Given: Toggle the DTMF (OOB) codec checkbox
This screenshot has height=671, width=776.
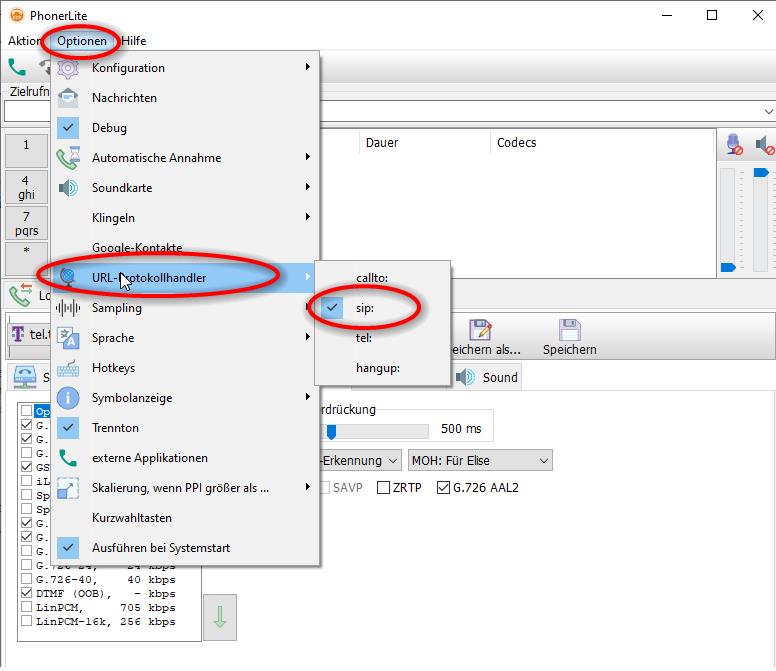Looking at the screenshot, I should pos(26,593).
